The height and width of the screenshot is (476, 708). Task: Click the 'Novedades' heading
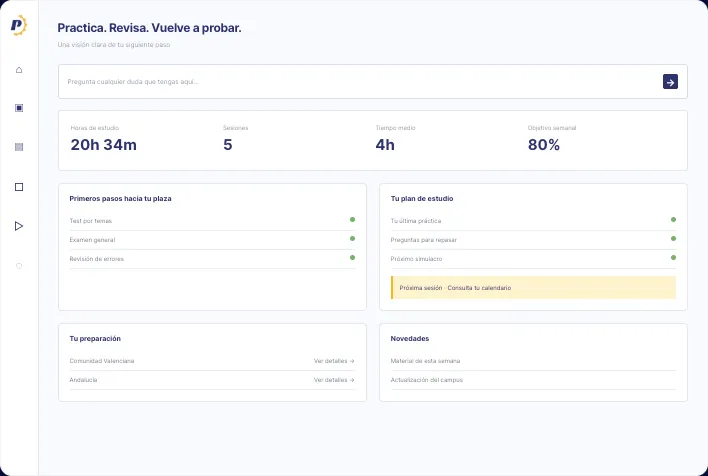[410, 338]
